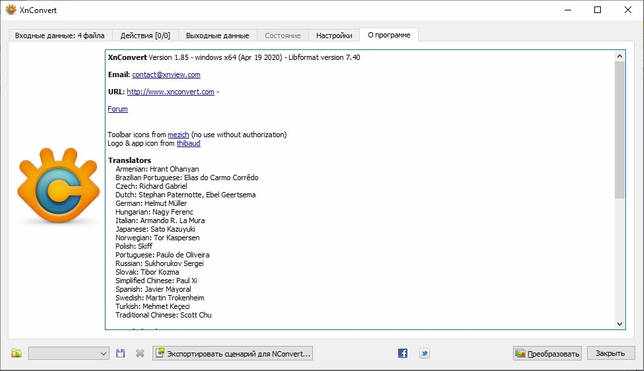Click Turkish: Mehmet Keçeci entry

click(x=153, y=306)
